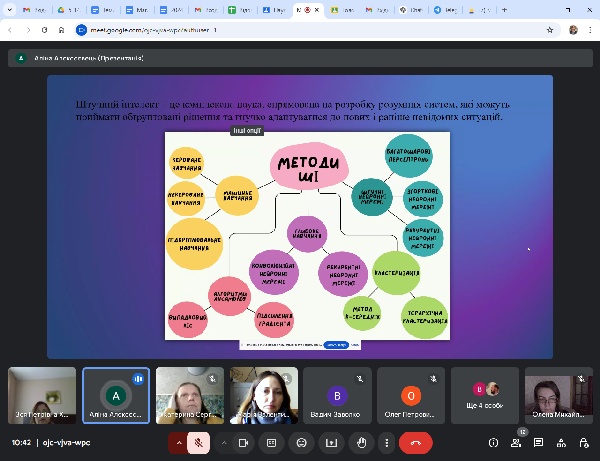Screen dimensions: 600x461
Task: Click the Present now screen share icon
Action: (331, 442)
